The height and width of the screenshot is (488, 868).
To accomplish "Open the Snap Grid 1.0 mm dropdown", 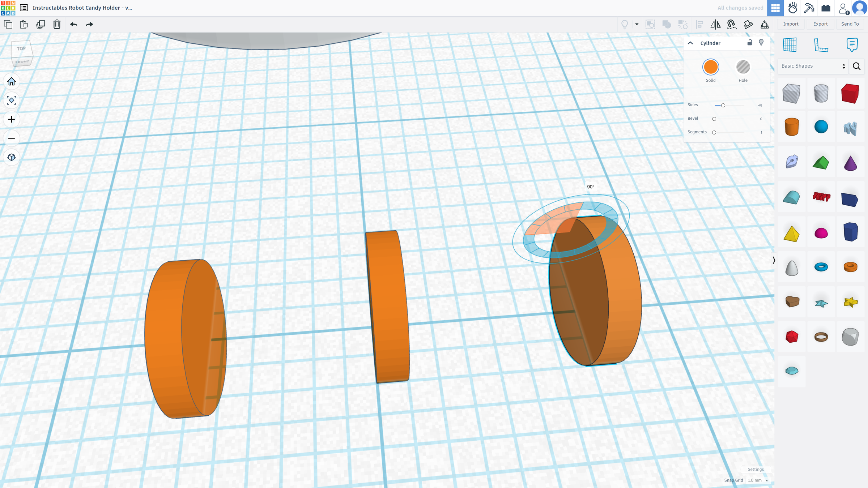I will [x=758, y=480].
